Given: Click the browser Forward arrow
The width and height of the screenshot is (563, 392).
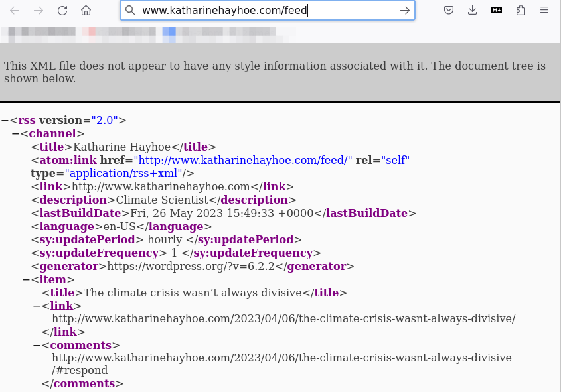Looking at the screenshot, I should tap(39, 11).
